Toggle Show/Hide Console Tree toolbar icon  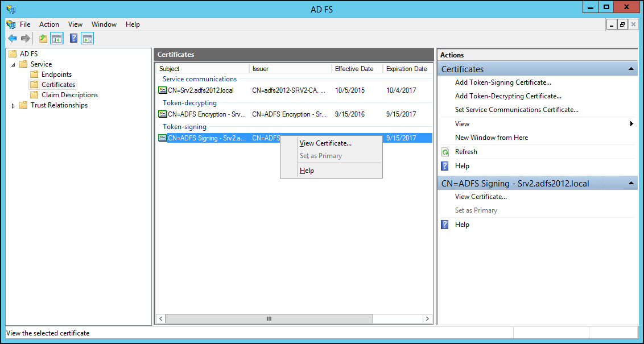pos(57,39)
